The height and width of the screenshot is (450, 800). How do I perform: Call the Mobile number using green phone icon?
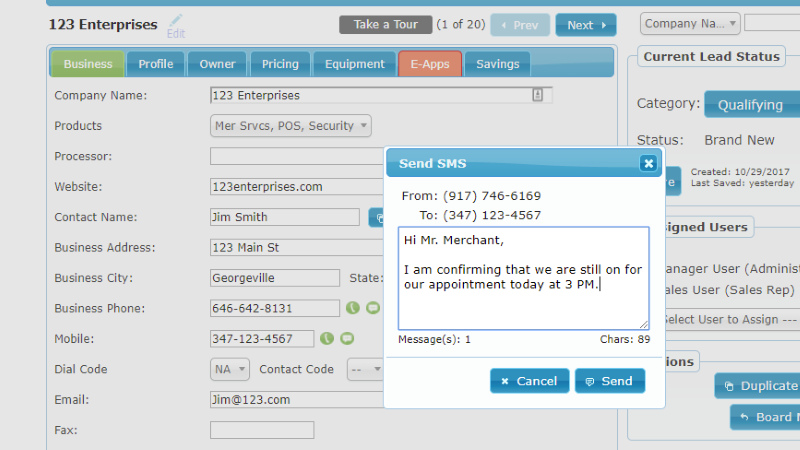tap(327, 338)
